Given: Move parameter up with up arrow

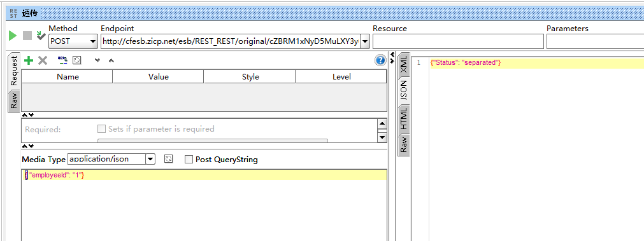Looking at the screenshot, I should 111,60.
